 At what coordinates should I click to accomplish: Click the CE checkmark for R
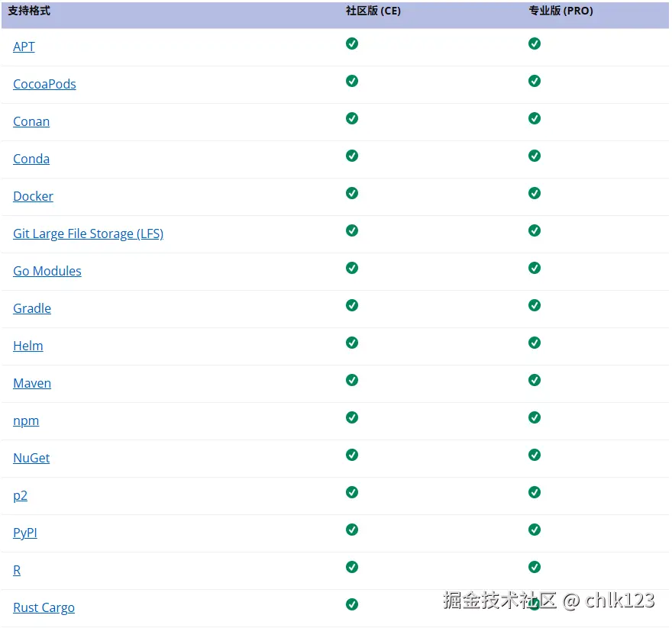[352, 567]
